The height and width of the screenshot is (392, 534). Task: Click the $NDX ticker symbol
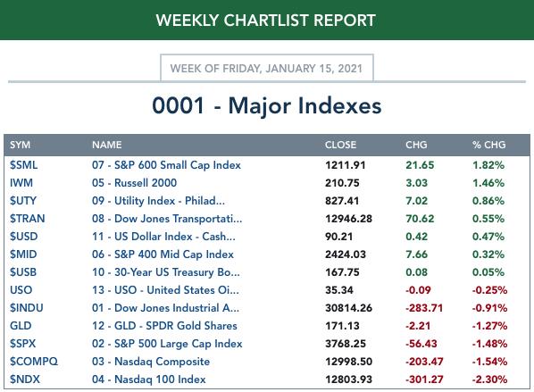click(25, 379)
